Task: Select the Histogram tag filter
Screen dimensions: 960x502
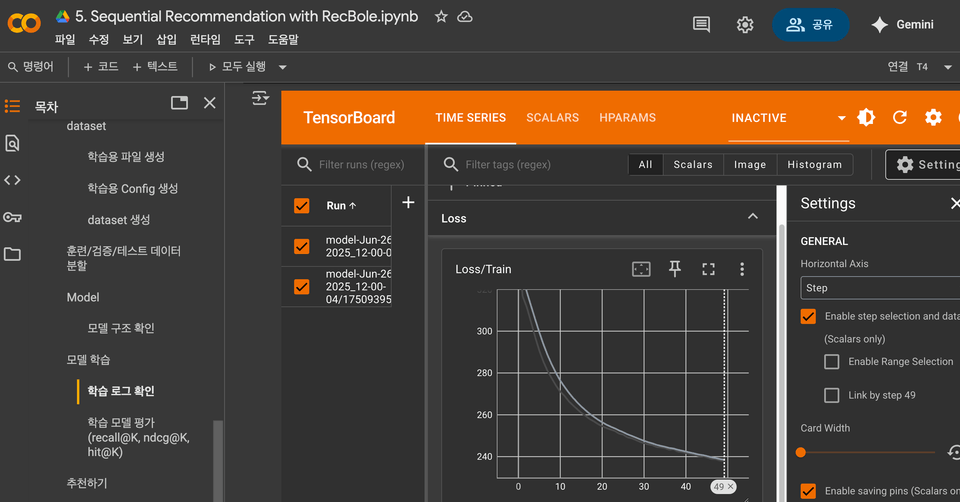Action: (815, 165)
